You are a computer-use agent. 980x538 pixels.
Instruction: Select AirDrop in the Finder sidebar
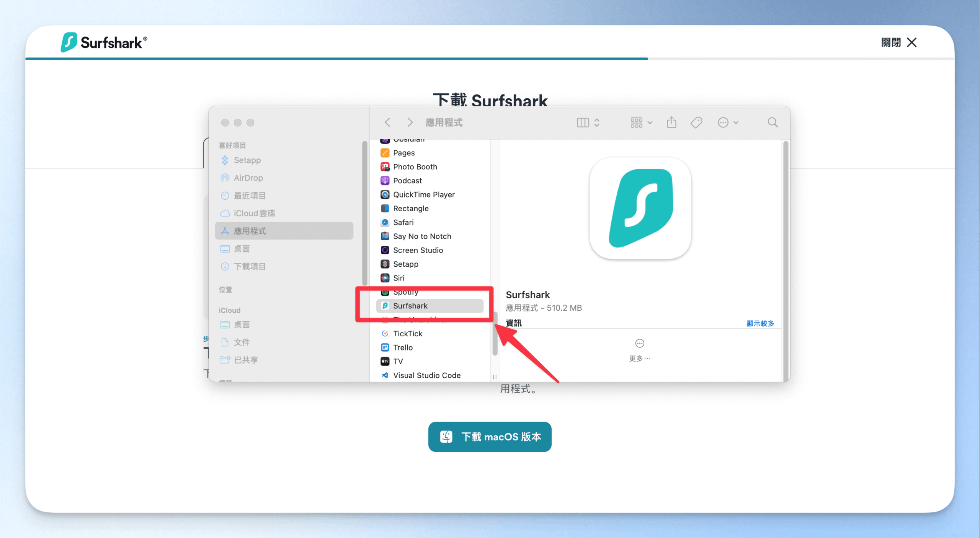pos(248,178)
